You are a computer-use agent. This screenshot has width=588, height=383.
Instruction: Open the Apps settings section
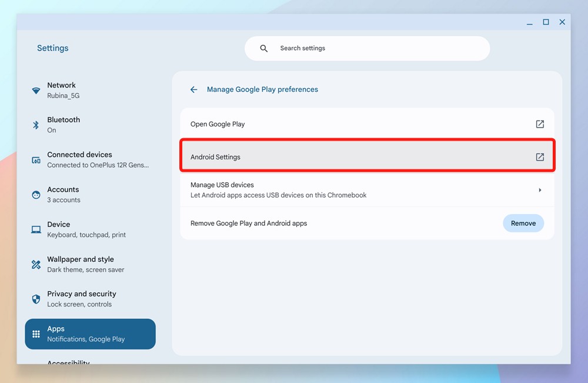point(90,334)
